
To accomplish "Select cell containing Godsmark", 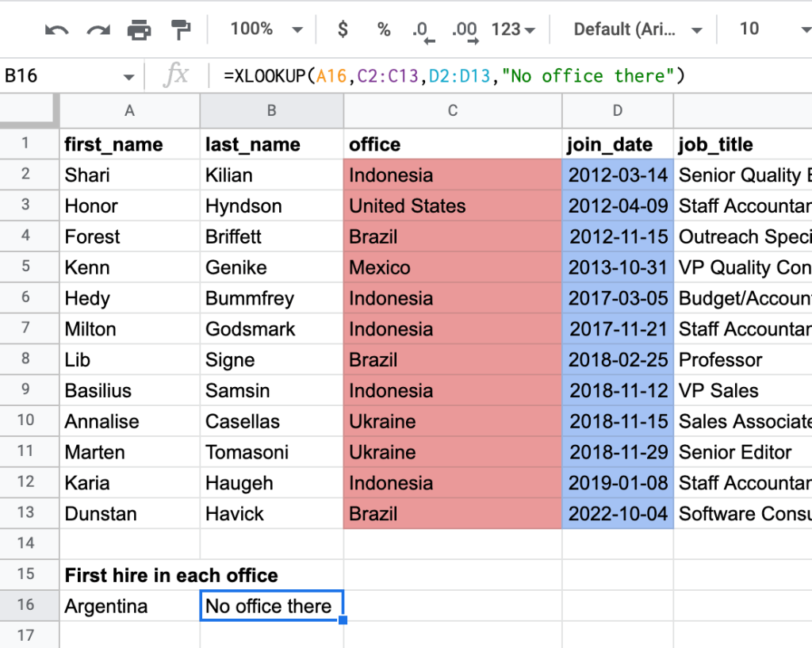I will (271, 329).
